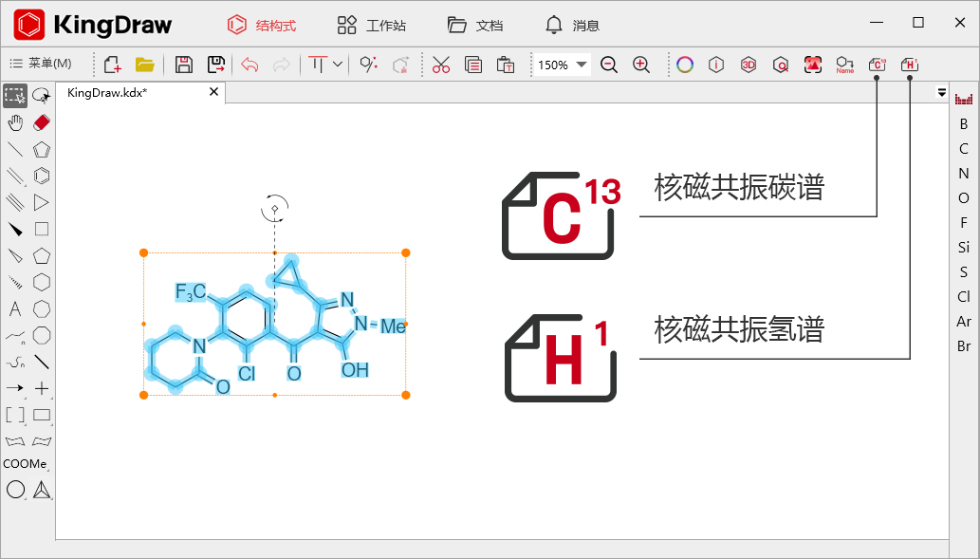Expand the text alignment dropdown arrow

(338, 64)
